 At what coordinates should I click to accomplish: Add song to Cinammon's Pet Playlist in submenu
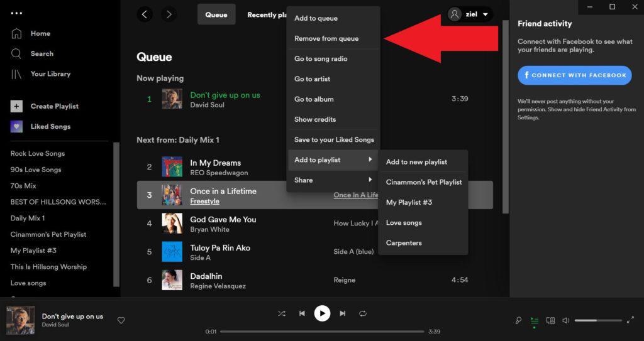[x=423, y=182]
